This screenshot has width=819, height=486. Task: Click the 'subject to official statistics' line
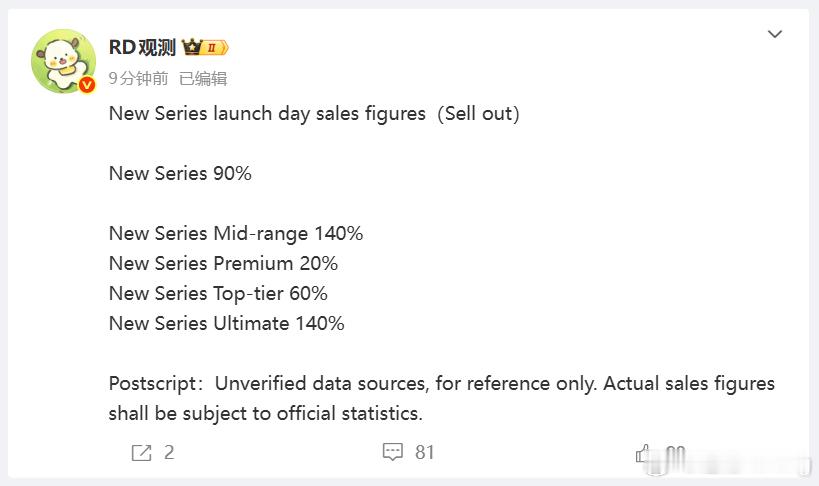[x=265, y=414]
